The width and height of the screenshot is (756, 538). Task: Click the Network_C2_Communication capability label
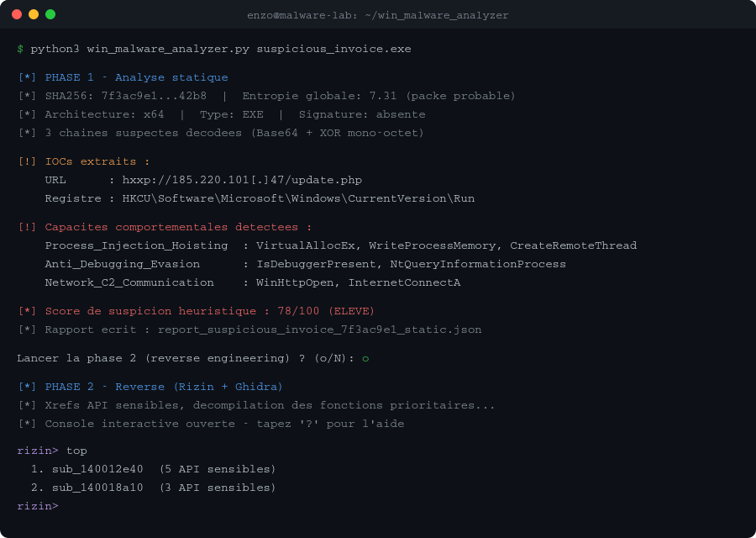129,282
